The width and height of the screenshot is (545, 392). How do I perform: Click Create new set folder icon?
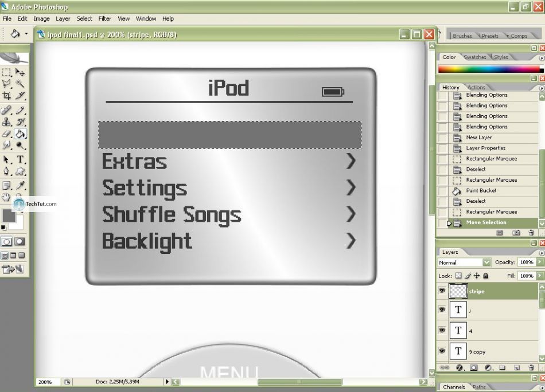point(502,367)
